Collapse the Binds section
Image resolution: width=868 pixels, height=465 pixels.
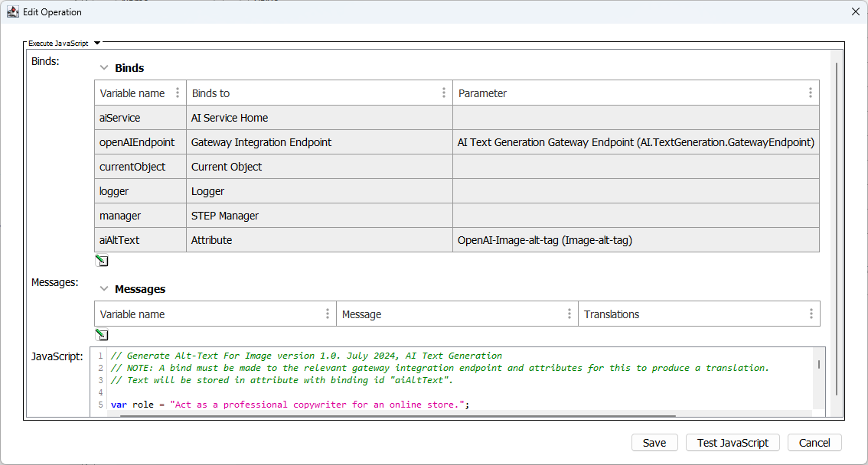[104, 68]
